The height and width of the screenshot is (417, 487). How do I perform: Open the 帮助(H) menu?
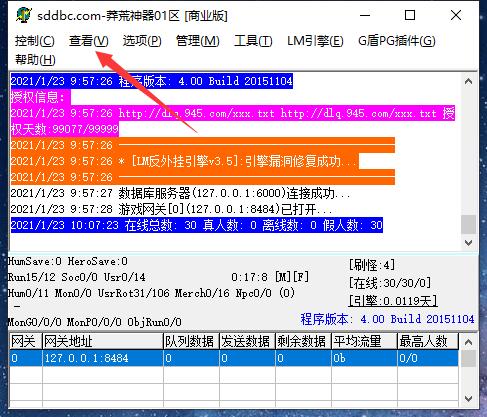pos(35,60)
